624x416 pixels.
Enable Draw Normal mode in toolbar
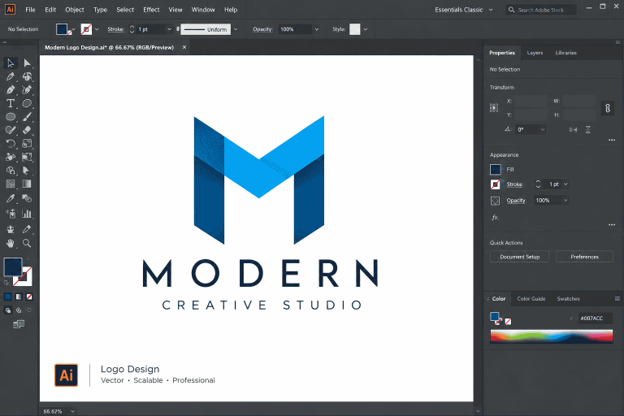click(x=8, y=310)
